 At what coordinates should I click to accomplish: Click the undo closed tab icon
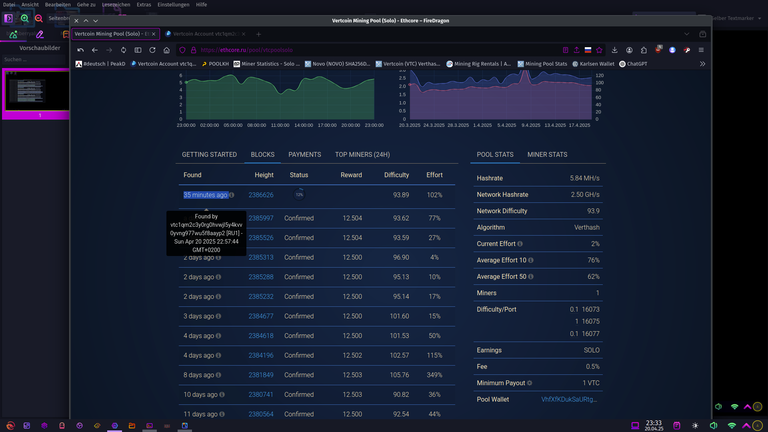(80, 50)
